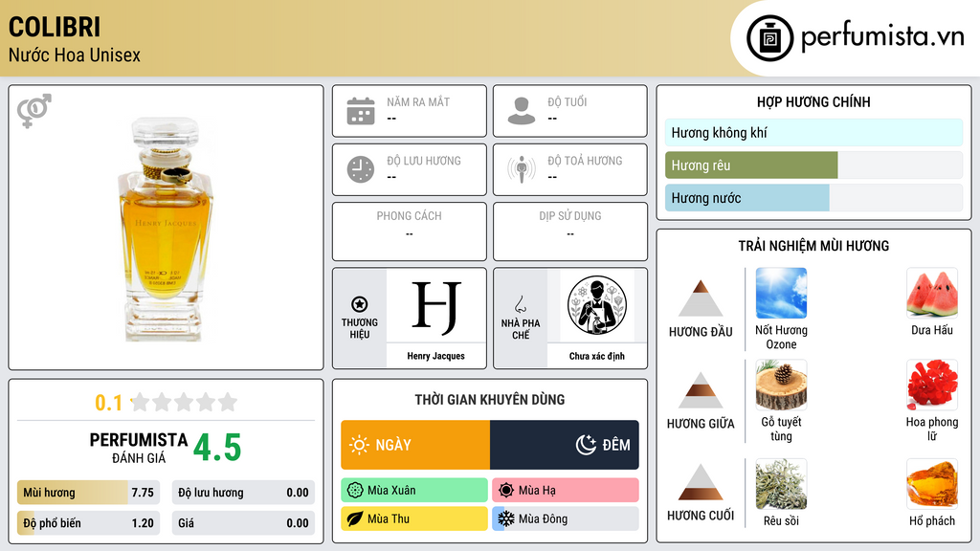Image resolution: width=980 pixels, height=551 pixels.
Task: Open the Henry Jacques brand link
Action: pyautogui.click(x=435, y=356)
